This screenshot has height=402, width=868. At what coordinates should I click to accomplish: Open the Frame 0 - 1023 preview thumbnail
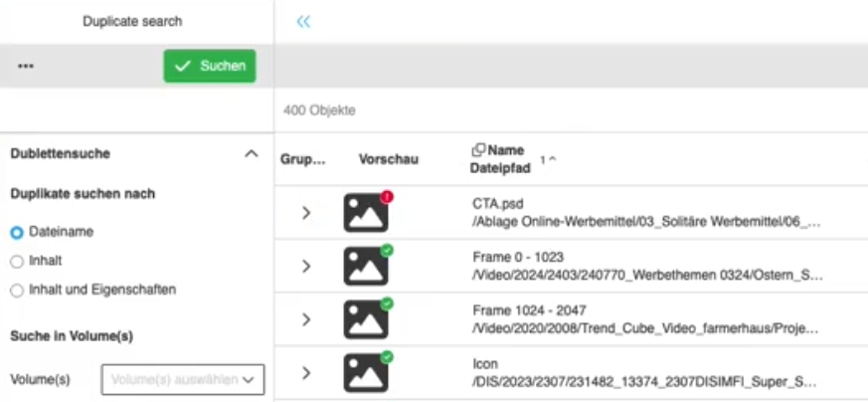365,267
